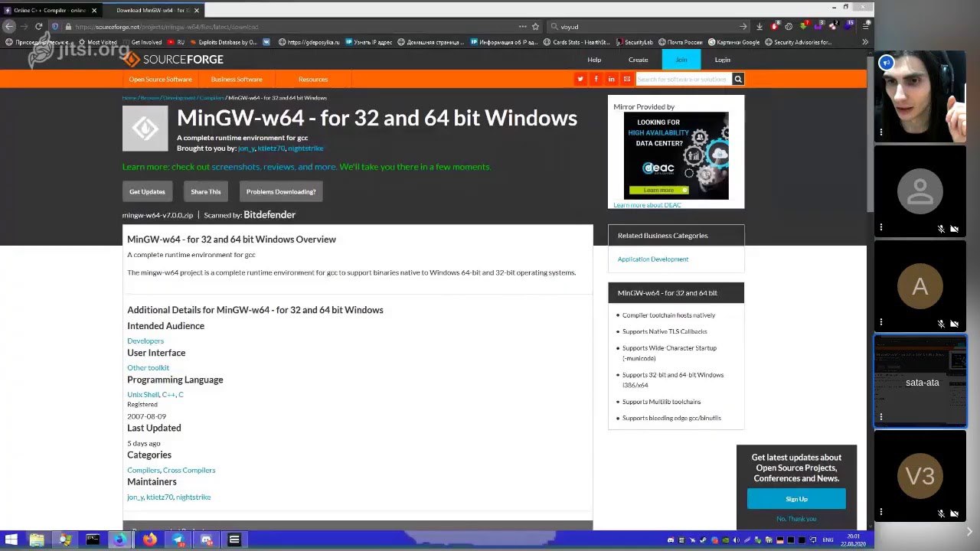Viewport: 980px width, 551px height.
Task: Click the Share This button
Action: tap(206, 191)
